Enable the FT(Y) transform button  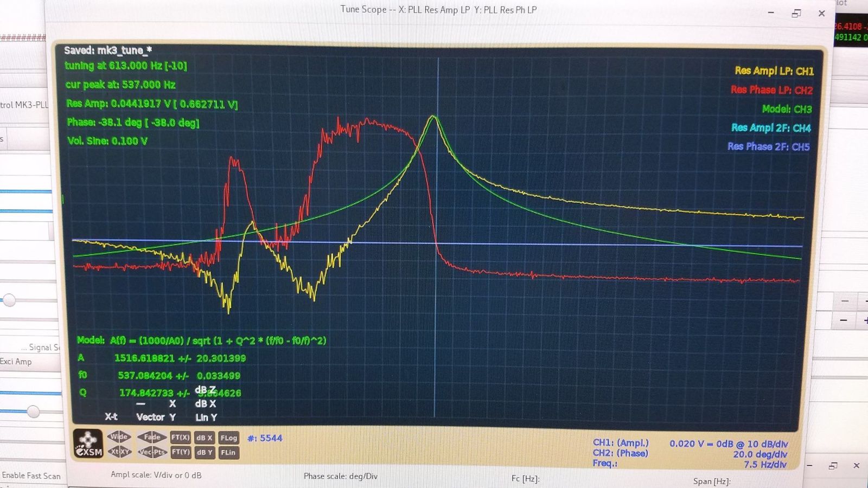(181, 452)
